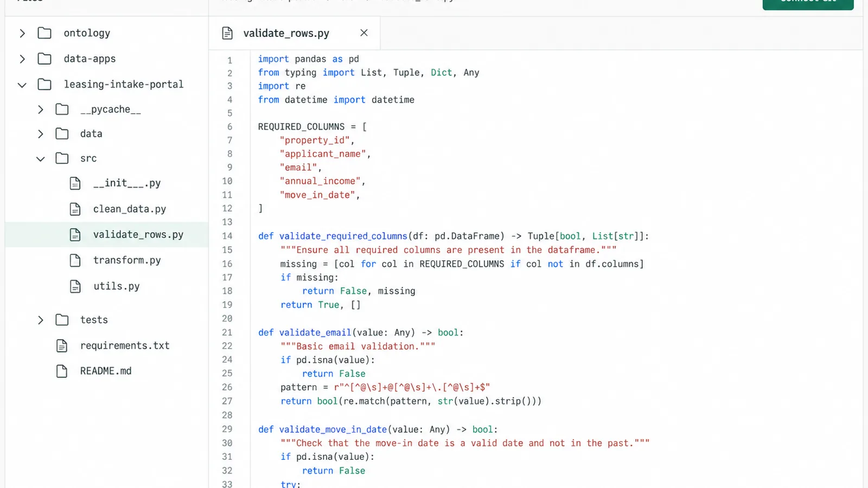Click the __init__.py file icon

pyautogui.click(x=75, y=183)
